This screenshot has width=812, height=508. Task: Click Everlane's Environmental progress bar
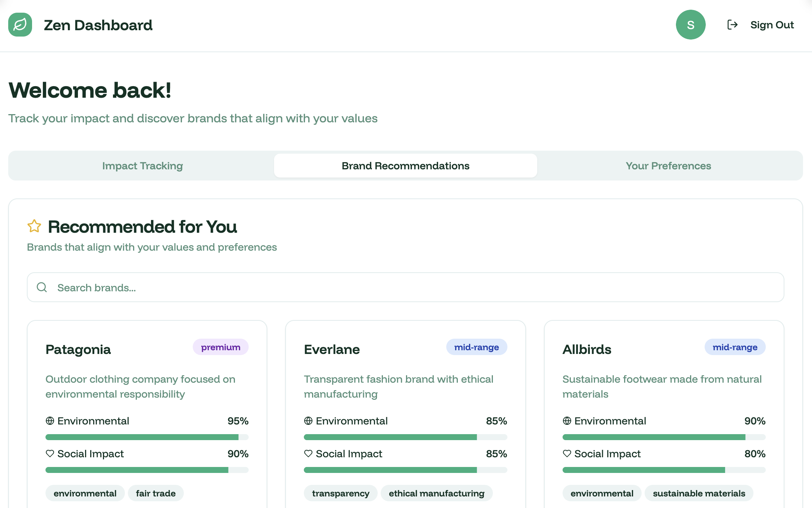(x=405, y=437)
